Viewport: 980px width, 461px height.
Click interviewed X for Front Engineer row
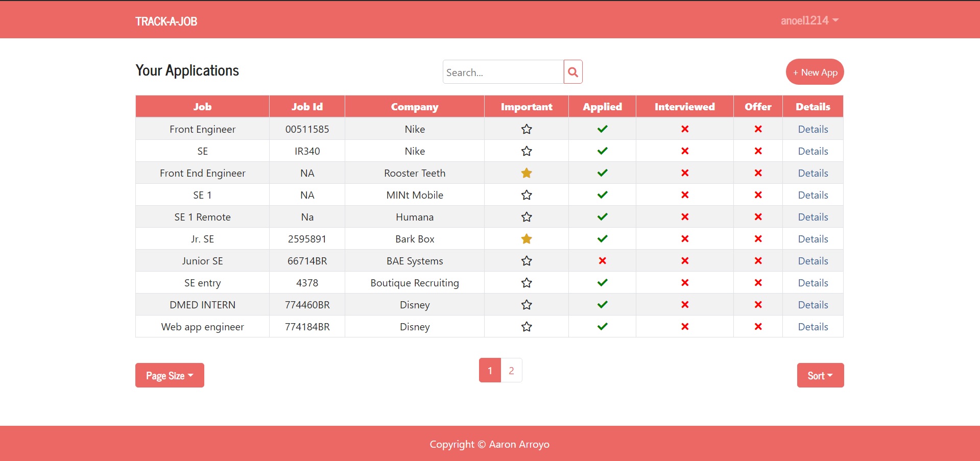685,129
